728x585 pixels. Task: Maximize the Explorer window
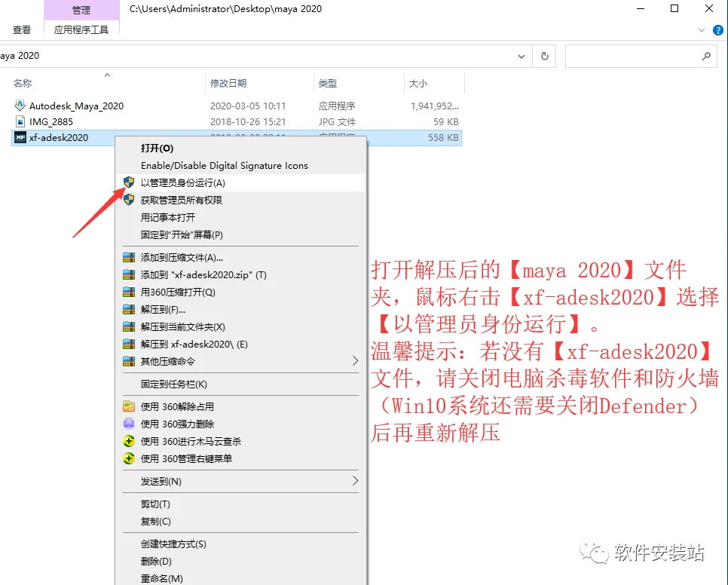pos(674,9)
